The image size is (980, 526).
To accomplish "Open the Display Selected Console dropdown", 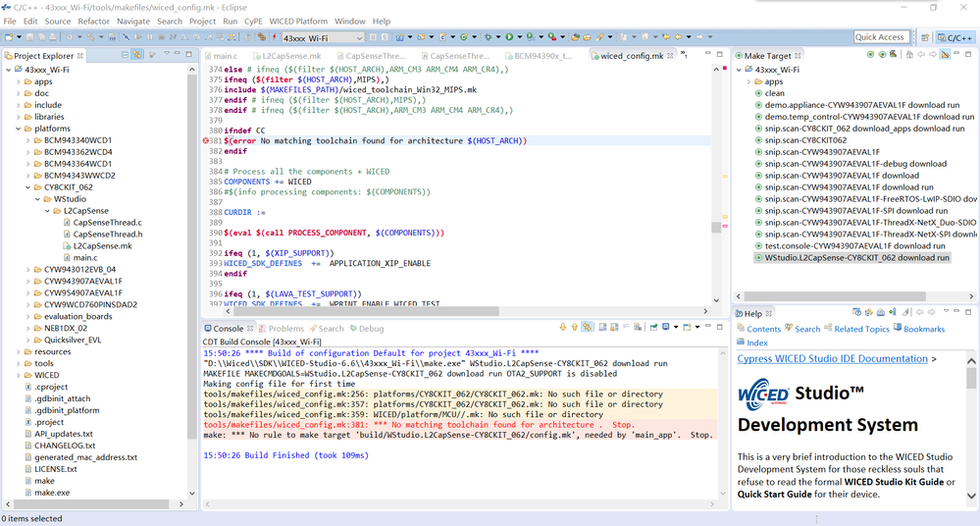I will 676,327.
